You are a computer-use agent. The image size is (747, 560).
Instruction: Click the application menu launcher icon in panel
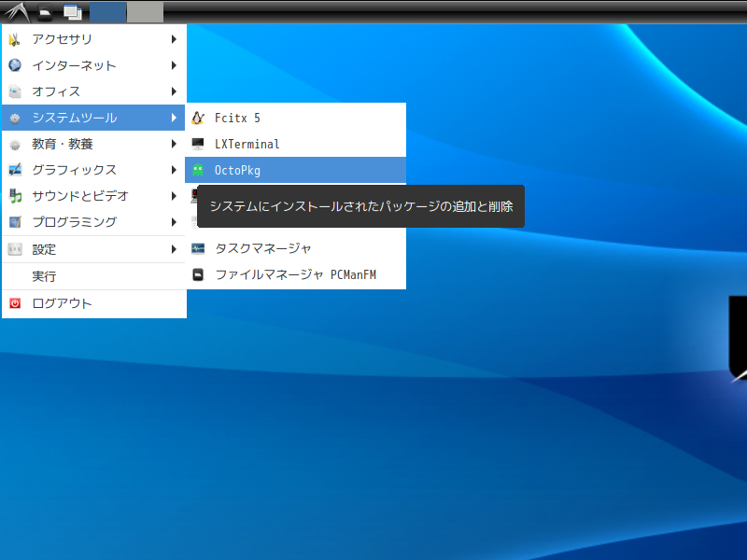(x=17, y=12)
